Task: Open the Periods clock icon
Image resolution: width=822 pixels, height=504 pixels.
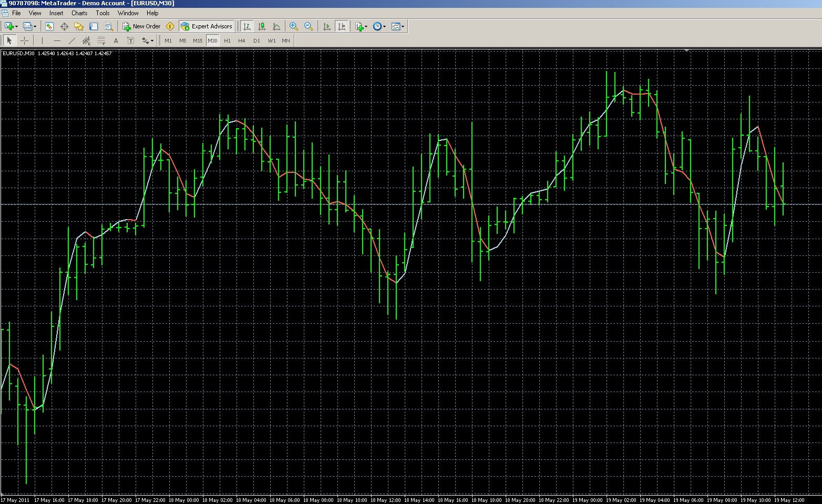Action: [377, 26]
